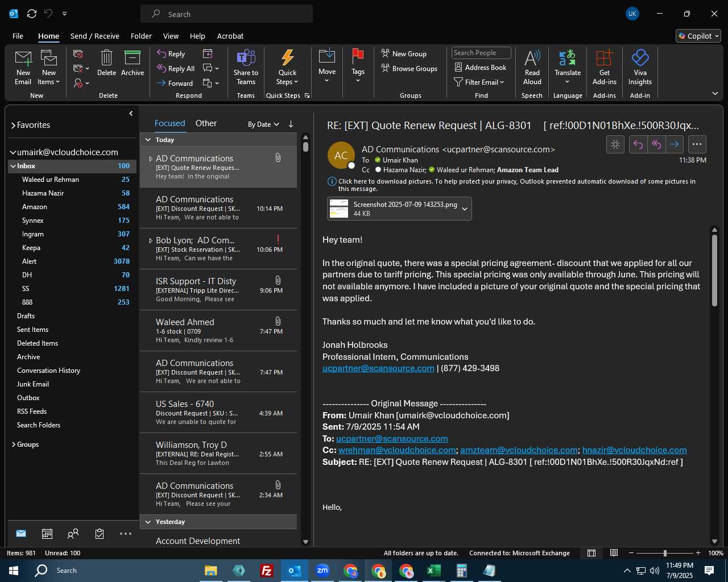Click reply all icon in reading pane
Screen dimensions: 728x582
click(x=656, y=144)
